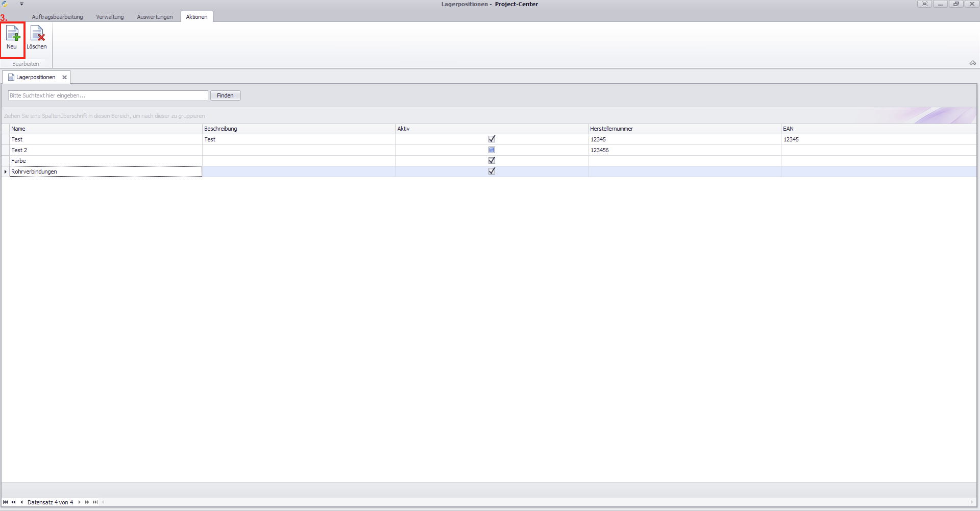This screenshot has width=980, height=511.
Task: Go to the next record arrow
Action: tap(79, 502)
